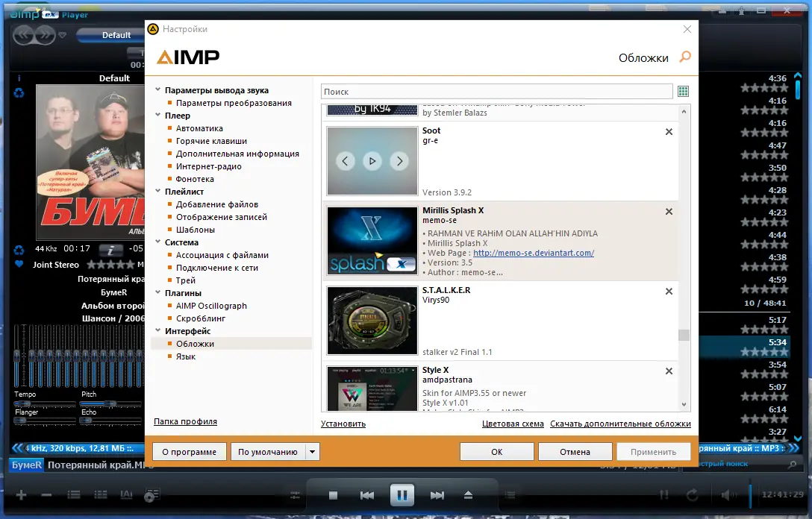The image size is (812, 519).
Task: Pause playback in the AIMP player
Action: (x=402, y=495)
